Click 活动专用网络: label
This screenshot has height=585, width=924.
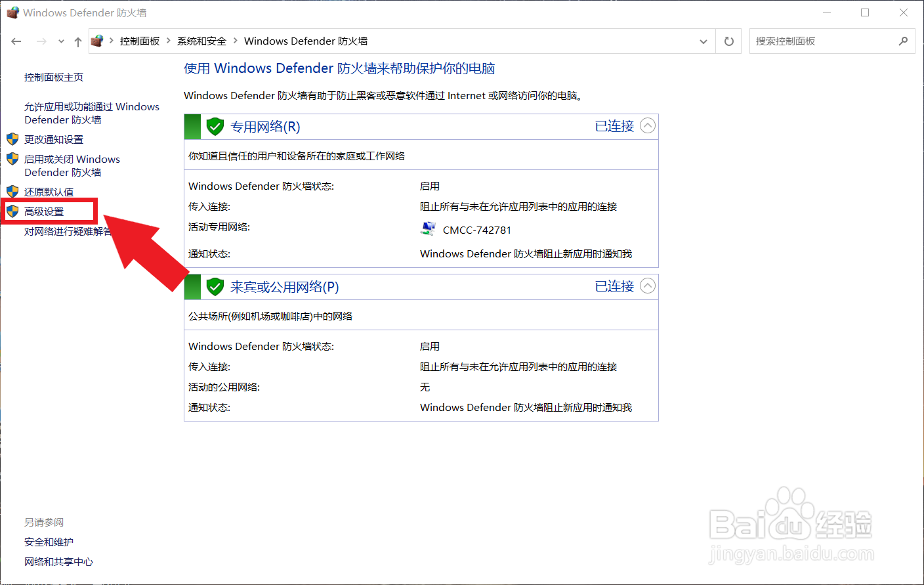coord(219,227)
